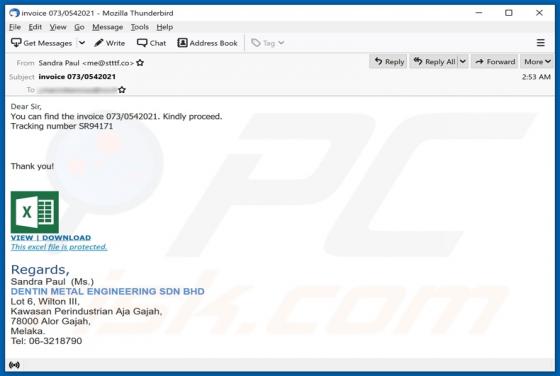560x376 pixels.
Task: Compose a new email with Write
Action: (x=110, y=43)
